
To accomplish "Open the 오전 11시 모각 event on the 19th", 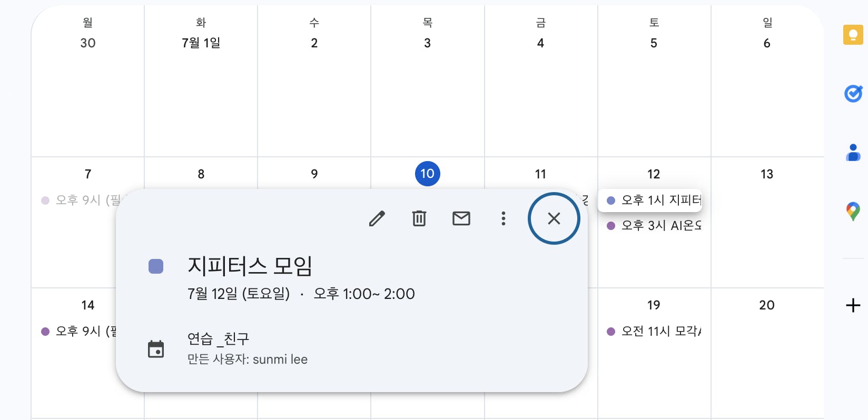I will coord(653,331).
